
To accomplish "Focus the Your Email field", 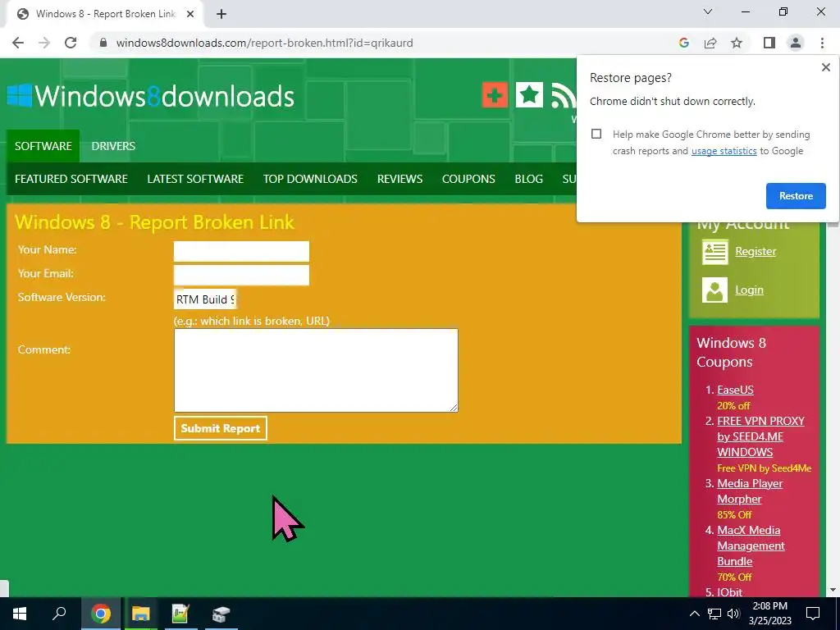I will (242, 275).
